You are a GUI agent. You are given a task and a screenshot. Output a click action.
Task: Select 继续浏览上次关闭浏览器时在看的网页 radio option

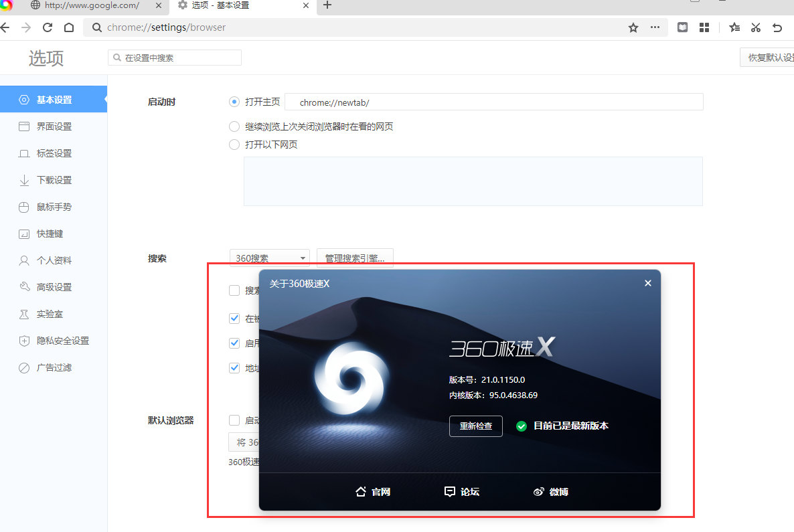point(234,126)
